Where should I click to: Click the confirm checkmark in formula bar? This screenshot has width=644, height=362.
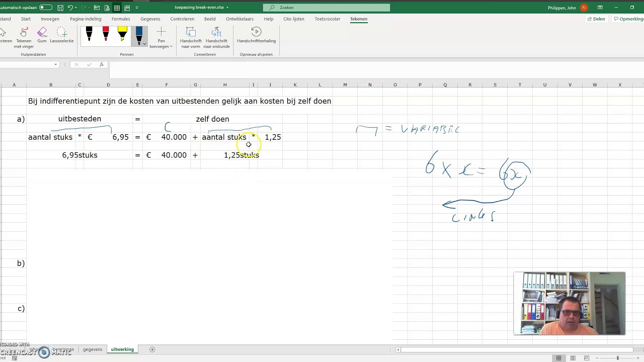pyautogui.click(x=89, y=64)
